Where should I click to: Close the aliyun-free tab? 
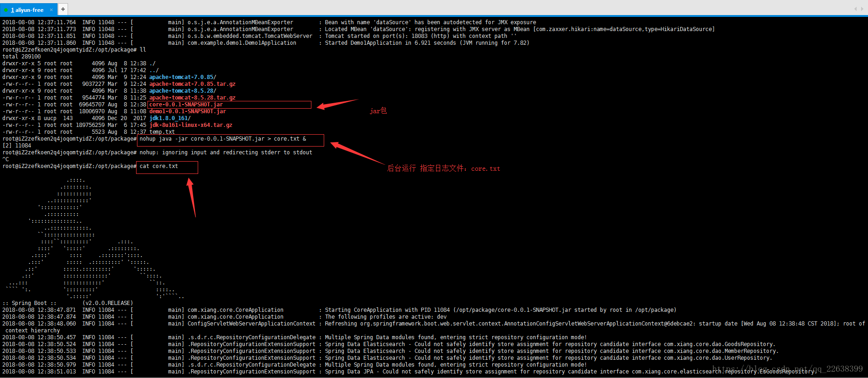click(51, 10)
